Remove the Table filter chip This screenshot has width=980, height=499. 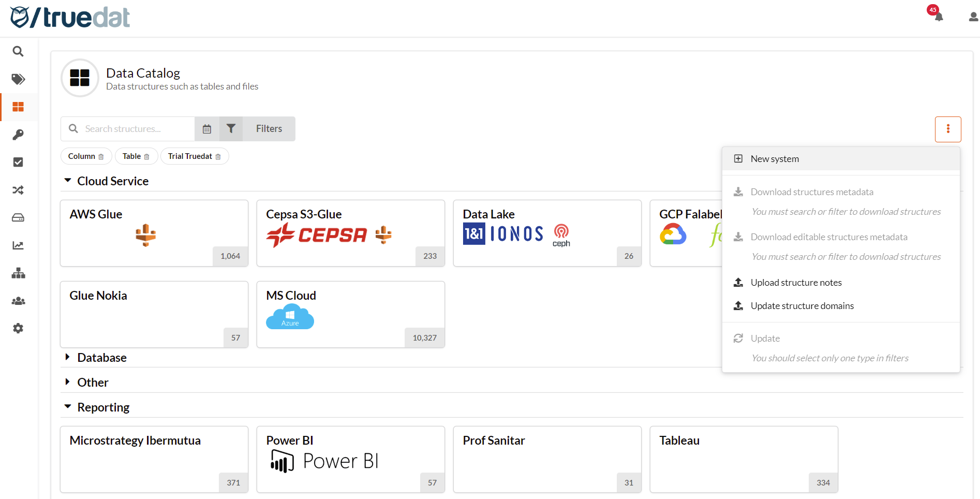tap(146, 157)
